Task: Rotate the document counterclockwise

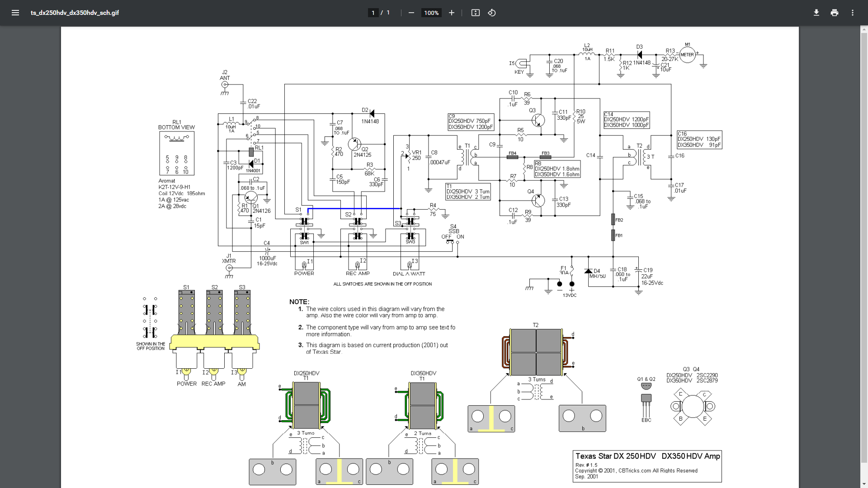Action: point(492,13)
